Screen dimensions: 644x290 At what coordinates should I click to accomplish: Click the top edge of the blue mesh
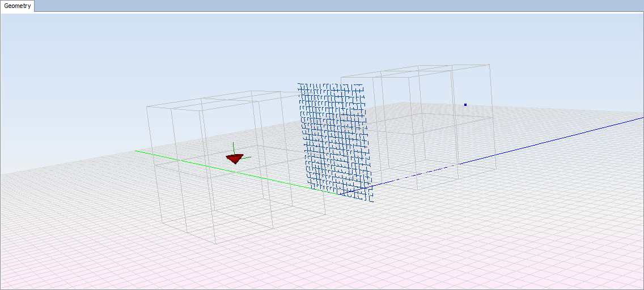point(331,84)
